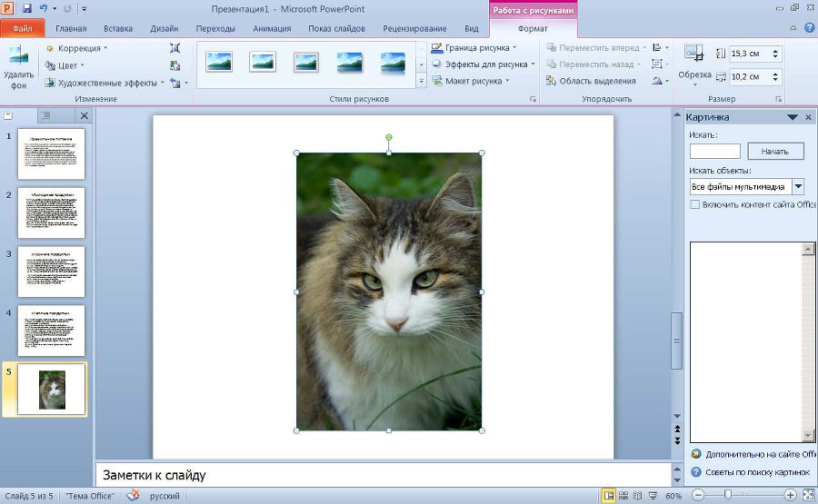Image resolution: width=818 pixels, height=504 pixels.
Task: Open Все файлы мультимедиа combo box
Action: (x=798, y=186)
